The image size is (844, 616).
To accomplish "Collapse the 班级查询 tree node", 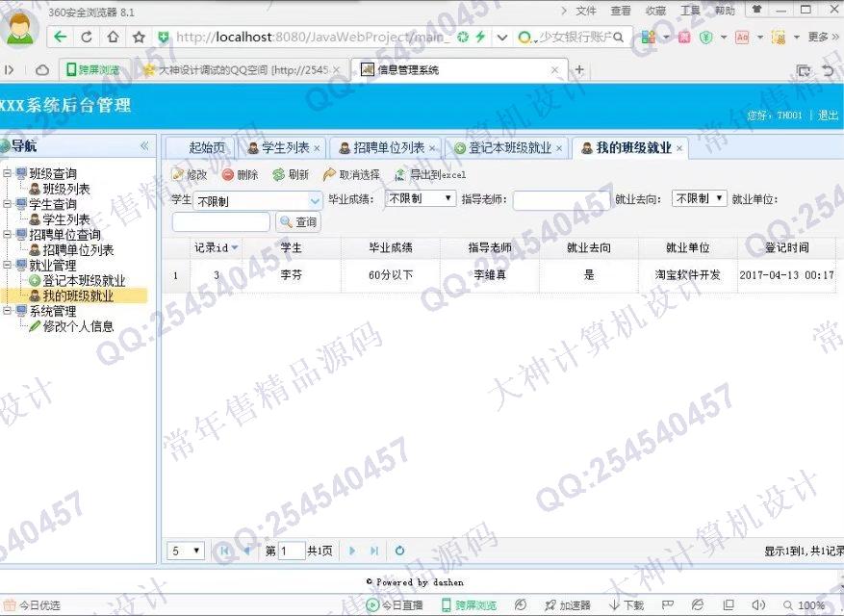I will [x=7, y=173].
